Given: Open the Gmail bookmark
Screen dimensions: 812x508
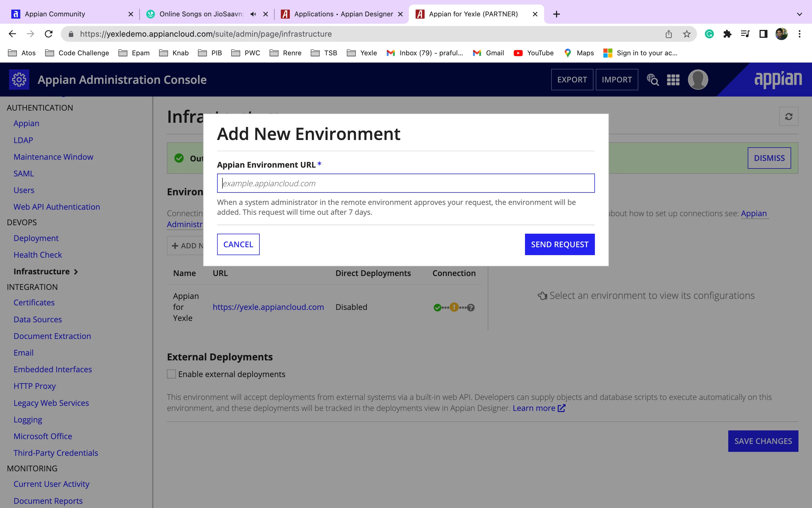Looking at the screenshot, I should pos(488,53).
